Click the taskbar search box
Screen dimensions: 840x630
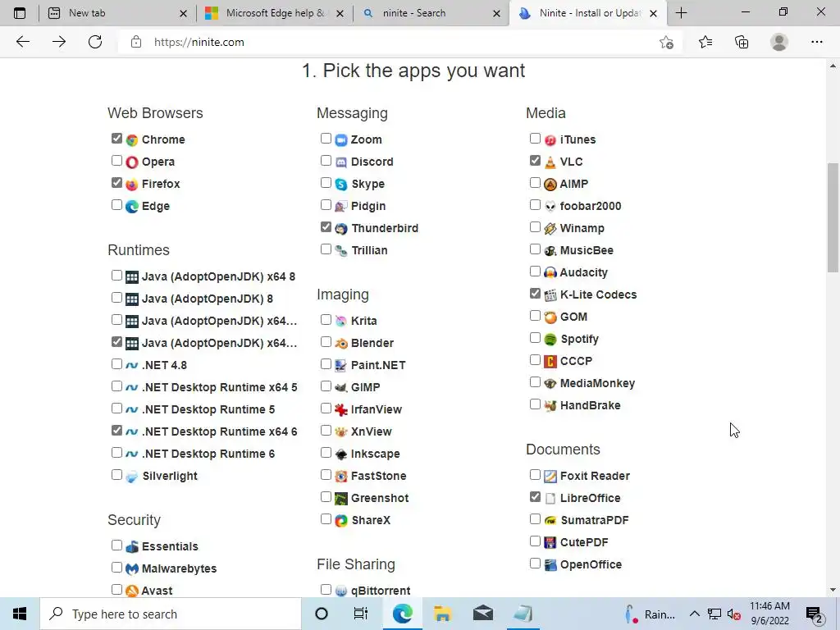pos(171,614)
